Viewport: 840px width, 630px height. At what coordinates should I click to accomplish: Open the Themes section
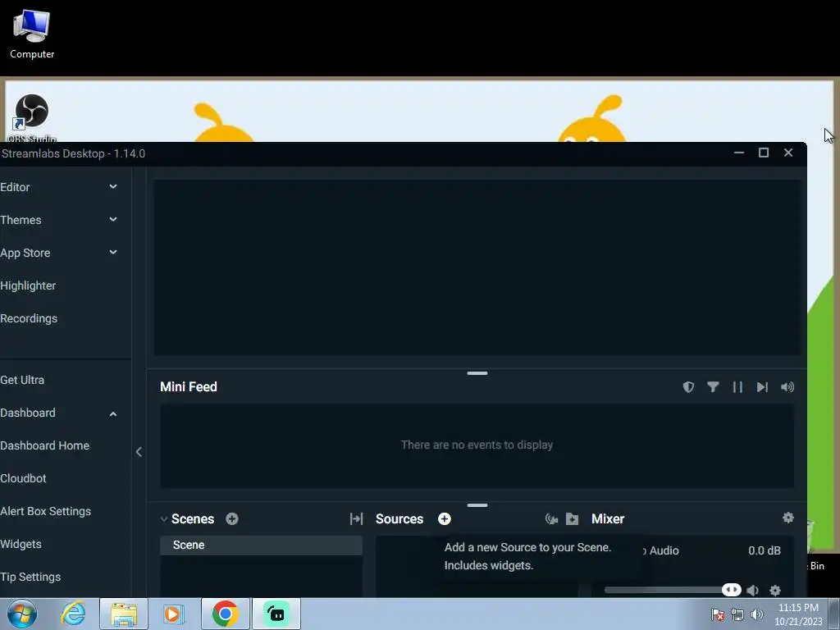21,220
